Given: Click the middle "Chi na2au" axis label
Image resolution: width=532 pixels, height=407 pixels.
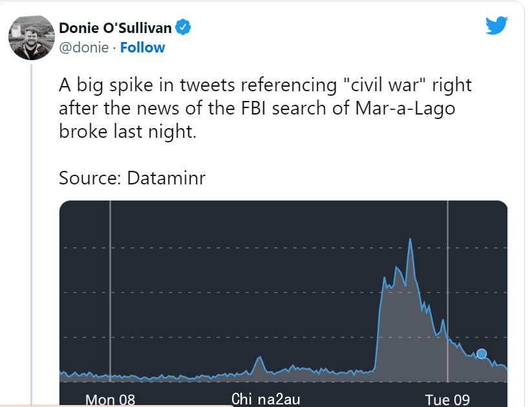Looking at the screenshot, I should click(x=266, y=399).
